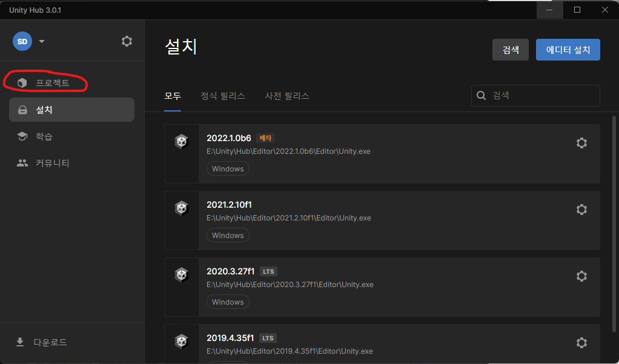Image resolution: width=619 pixels, height=364 pixels.
Task: Focus the 검색 search input field
Action: tap(535, 96)
